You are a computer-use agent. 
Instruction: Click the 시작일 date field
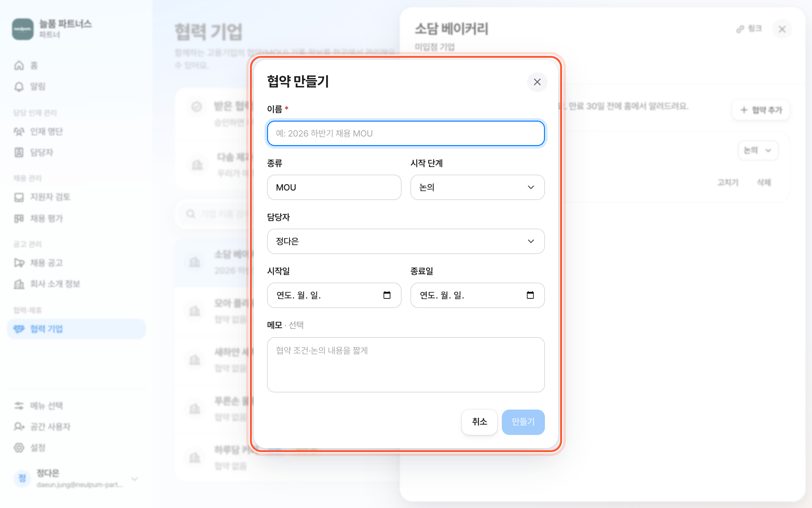coord(334,295)
